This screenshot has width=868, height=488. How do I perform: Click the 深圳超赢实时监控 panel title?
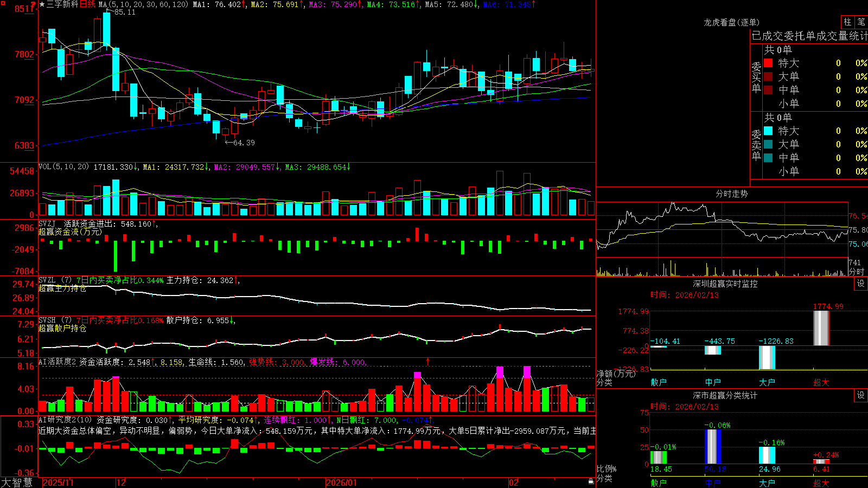tap(725, 284)
